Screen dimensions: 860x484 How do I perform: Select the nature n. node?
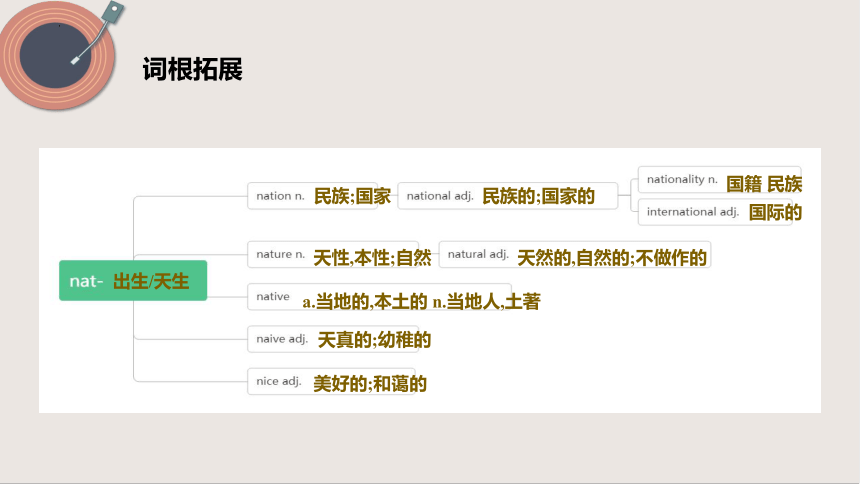pyautogui.click(x=333, y=254)
